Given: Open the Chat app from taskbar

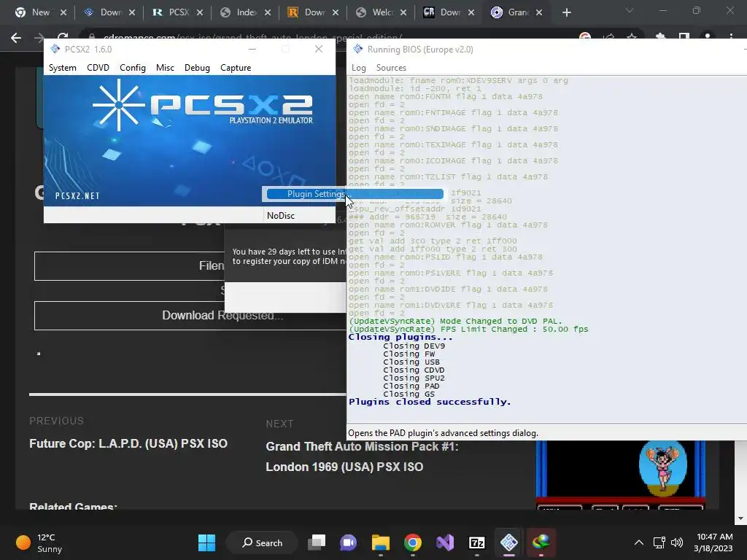Looking at the screenshot, I should 348,542.
